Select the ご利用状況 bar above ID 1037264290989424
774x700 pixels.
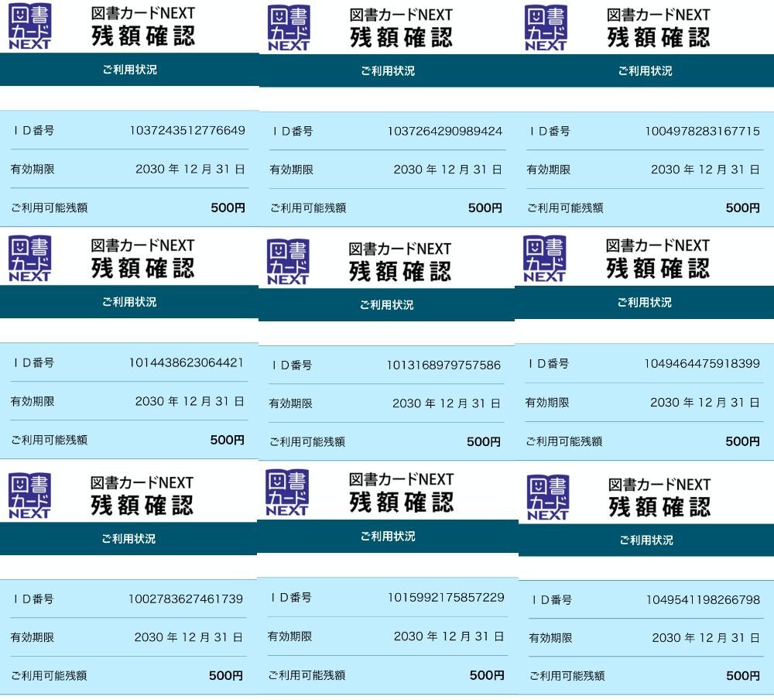click(x=388, y=71)
